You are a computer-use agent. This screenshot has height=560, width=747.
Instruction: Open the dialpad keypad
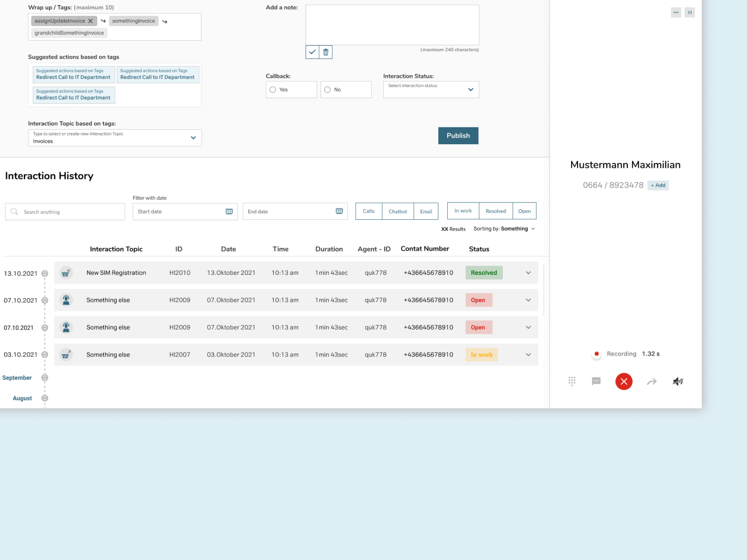coord(571,381)
